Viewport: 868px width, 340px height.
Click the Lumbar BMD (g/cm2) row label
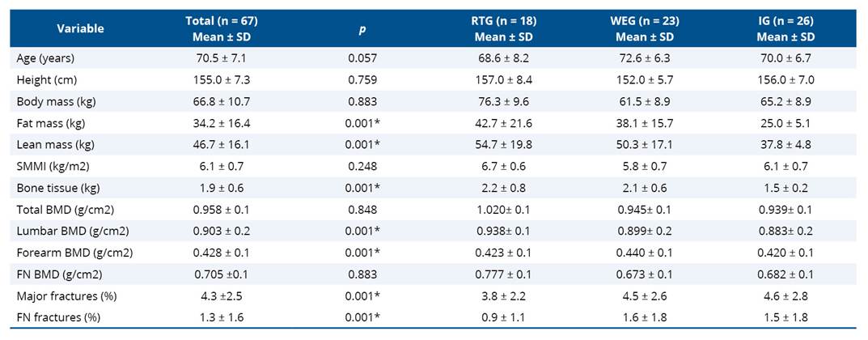click(x=66, y=230)
